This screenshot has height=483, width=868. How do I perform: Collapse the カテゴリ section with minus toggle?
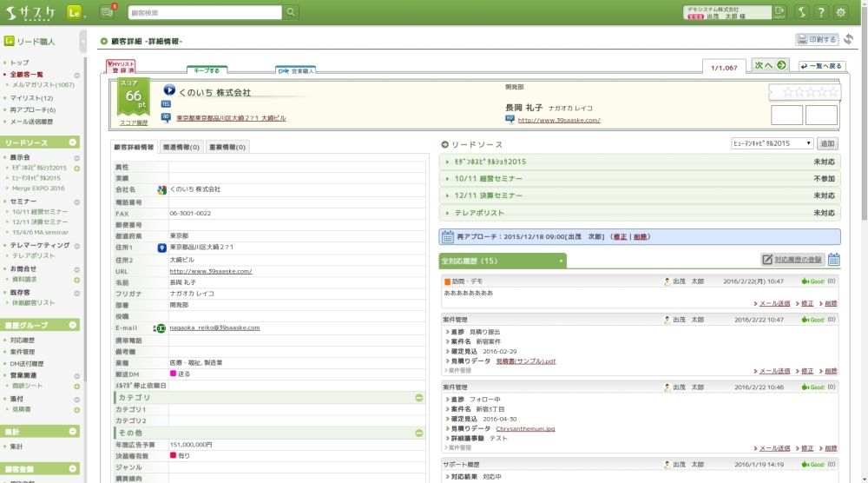(x=419, y=397)
